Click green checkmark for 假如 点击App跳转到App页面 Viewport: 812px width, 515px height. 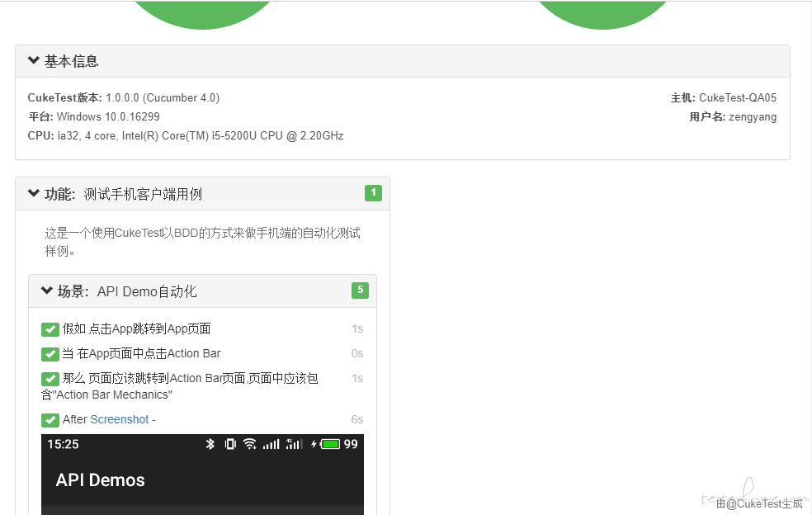[x=50, y=329]
